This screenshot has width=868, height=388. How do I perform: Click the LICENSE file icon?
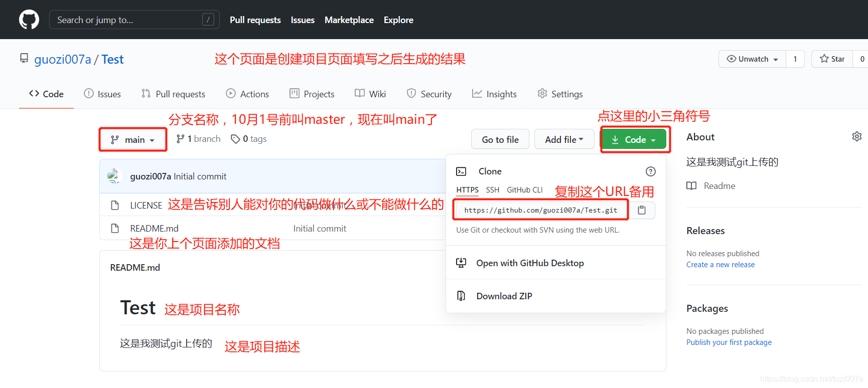pyautogui.click(x=115, y=206)
